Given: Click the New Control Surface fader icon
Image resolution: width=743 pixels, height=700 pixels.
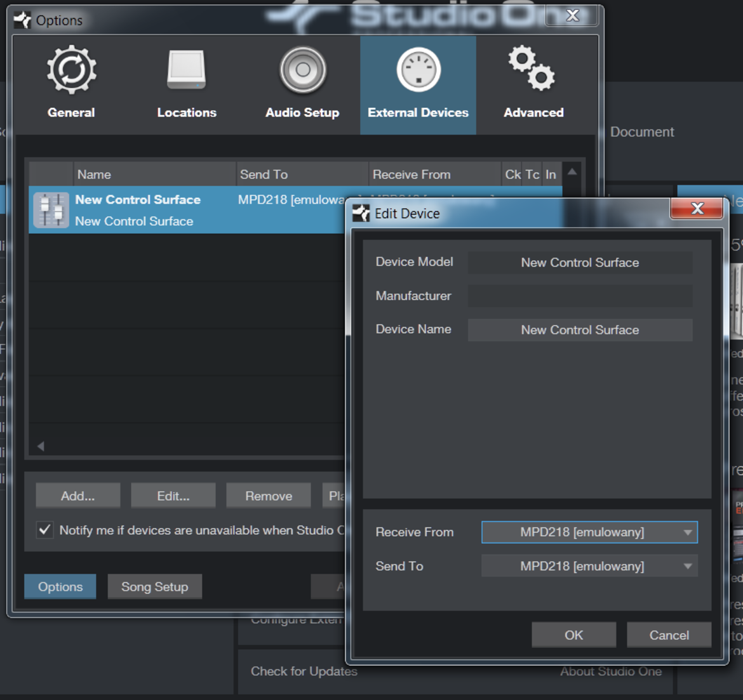Looking at the screenshot, I should 51,210.
